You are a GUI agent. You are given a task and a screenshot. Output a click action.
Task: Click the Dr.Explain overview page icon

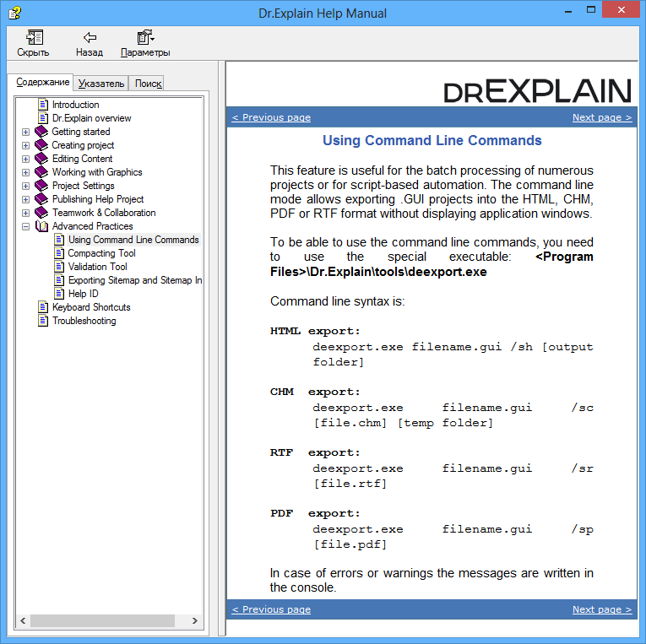click(x=43, y=118)
